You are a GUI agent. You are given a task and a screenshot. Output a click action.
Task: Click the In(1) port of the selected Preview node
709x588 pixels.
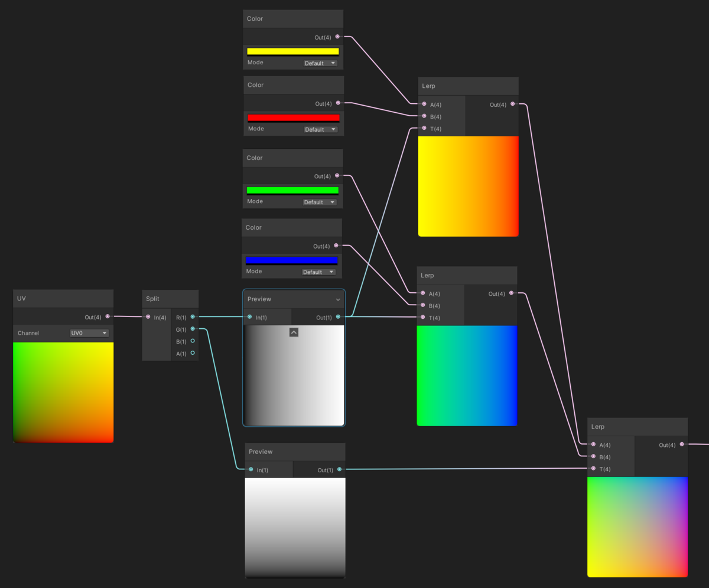pos(251,317)
